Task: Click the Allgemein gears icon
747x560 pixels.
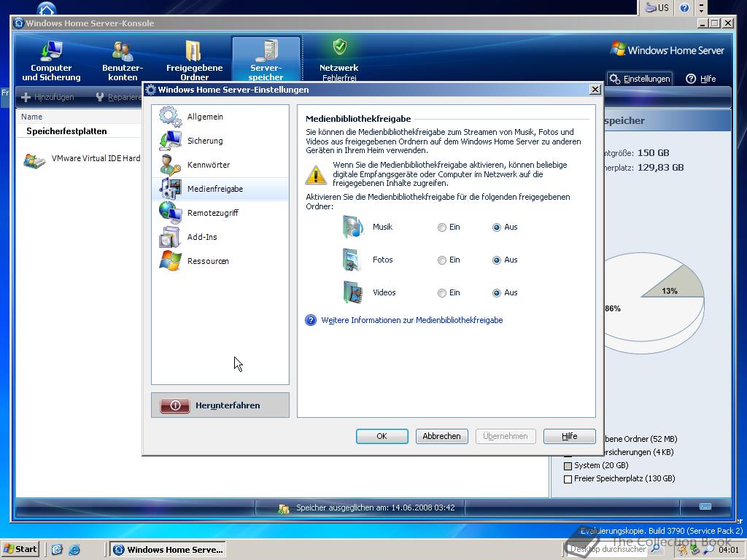Action: [170, 117]
